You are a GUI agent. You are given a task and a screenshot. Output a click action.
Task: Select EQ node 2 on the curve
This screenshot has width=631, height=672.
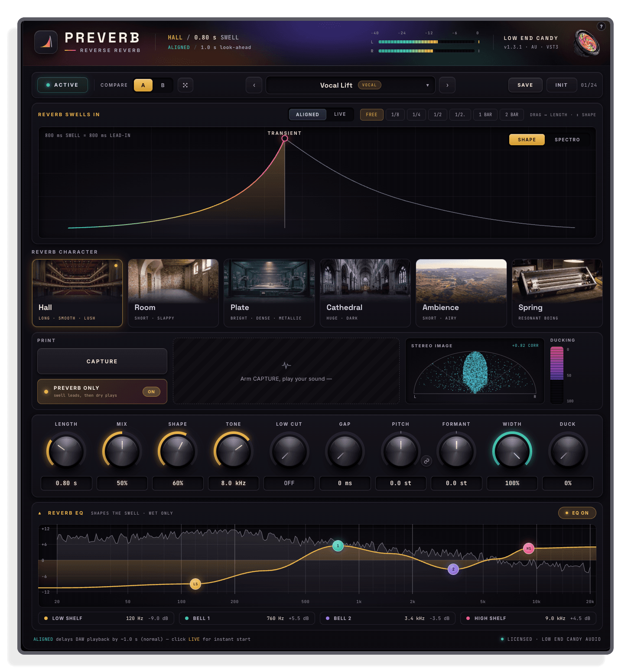(453, 569)
